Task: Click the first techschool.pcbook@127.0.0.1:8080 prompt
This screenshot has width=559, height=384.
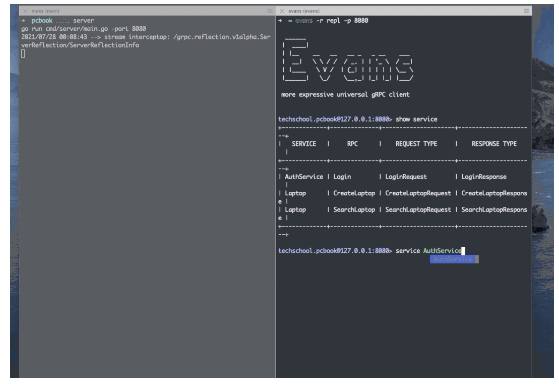Action: pyautogui.click(x=335, y=119)
